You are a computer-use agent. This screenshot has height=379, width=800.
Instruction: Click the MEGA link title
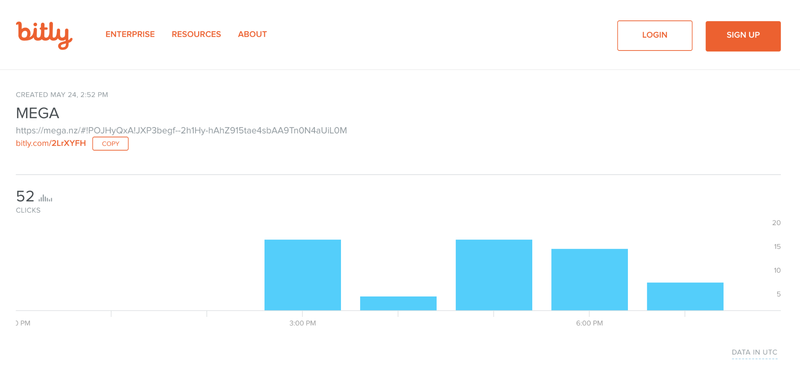tap(38, 113)
